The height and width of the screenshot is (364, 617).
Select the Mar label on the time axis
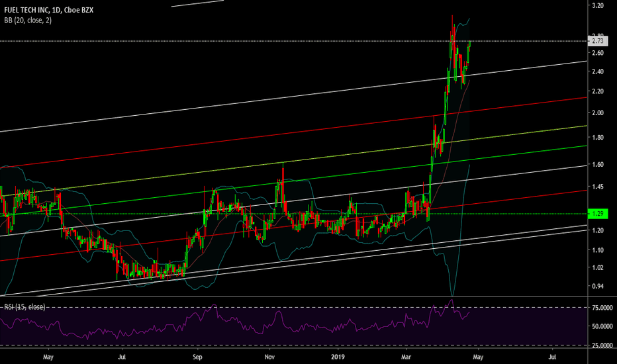(406, 357)
